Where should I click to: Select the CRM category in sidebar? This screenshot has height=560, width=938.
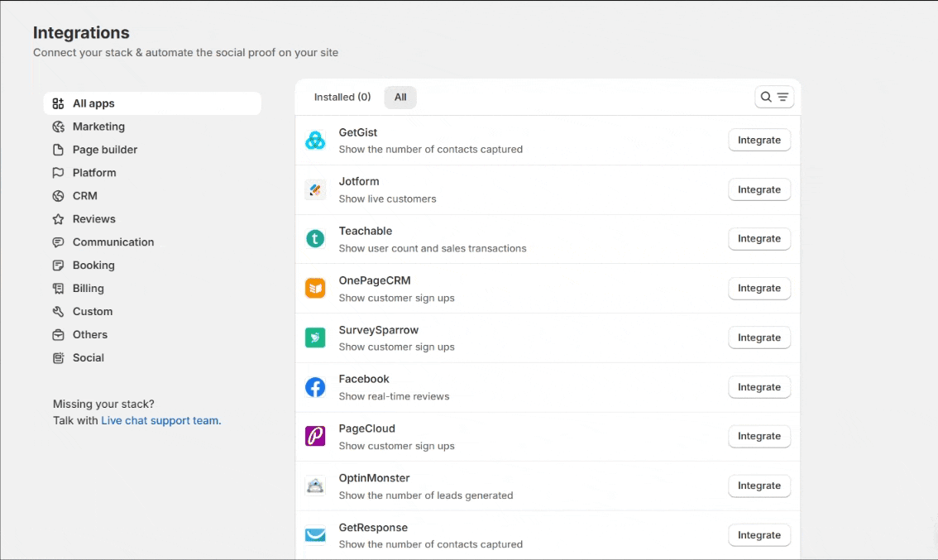[84, 196]
